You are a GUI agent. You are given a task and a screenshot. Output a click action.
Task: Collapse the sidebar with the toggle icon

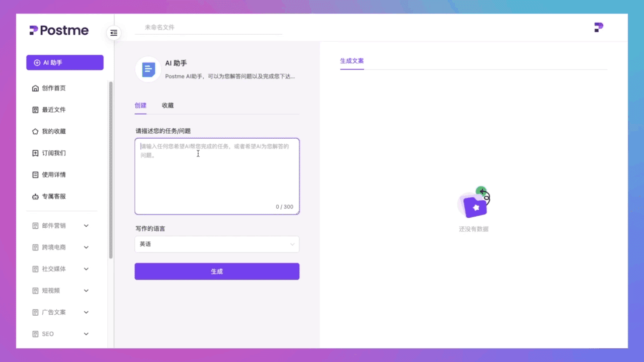114,33
